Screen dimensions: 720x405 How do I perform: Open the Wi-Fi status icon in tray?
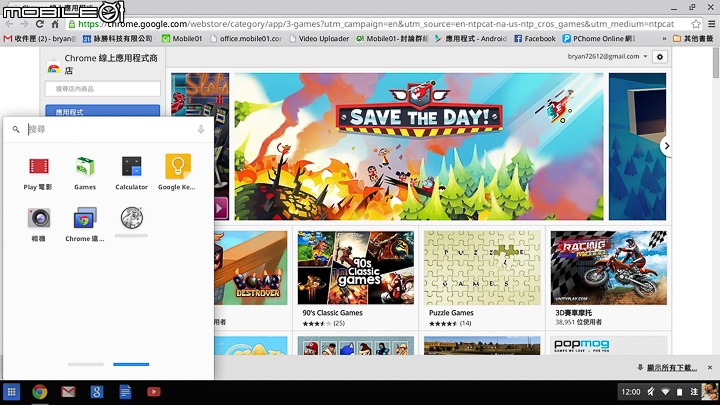[x=665, y=392]
